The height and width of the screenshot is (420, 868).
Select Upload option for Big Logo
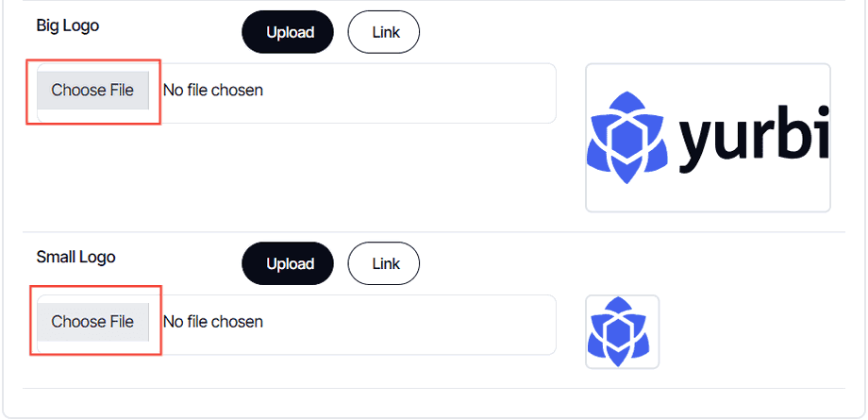click(289, 32)
